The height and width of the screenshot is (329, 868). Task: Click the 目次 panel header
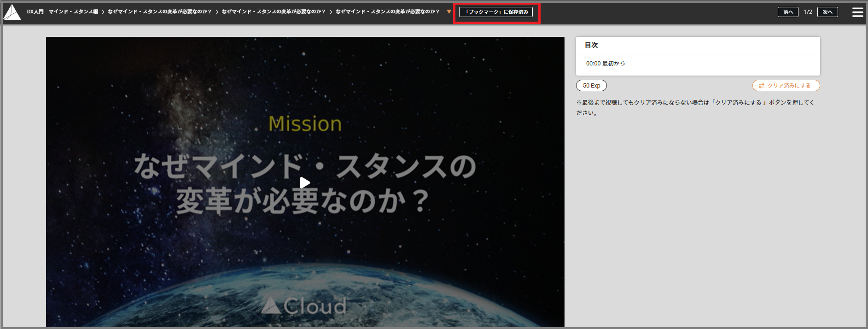click(698, 45)
